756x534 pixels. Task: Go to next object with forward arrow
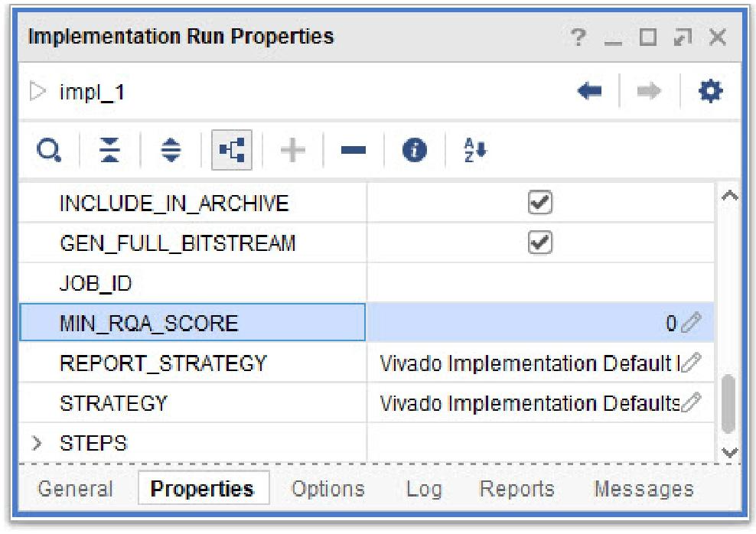click(649, 90)
